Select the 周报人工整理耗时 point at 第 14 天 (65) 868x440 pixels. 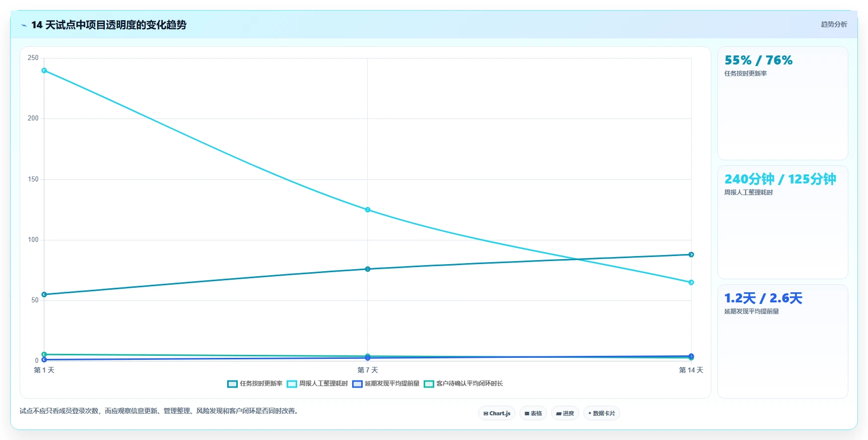coord(691,282)
